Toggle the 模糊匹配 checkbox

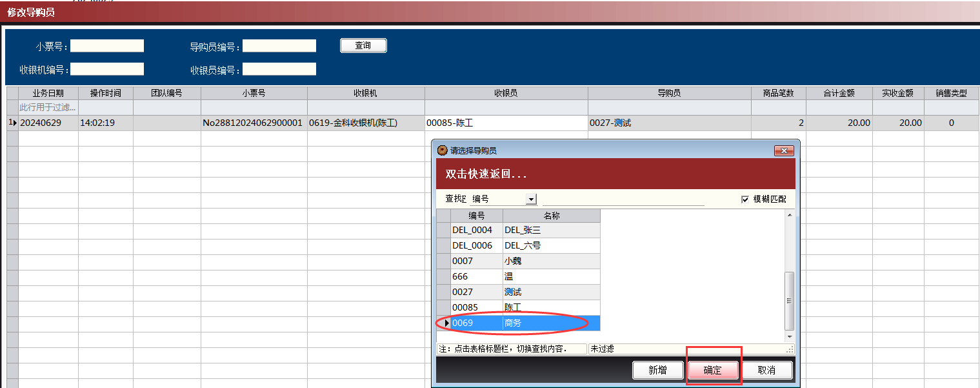point(745,199)
